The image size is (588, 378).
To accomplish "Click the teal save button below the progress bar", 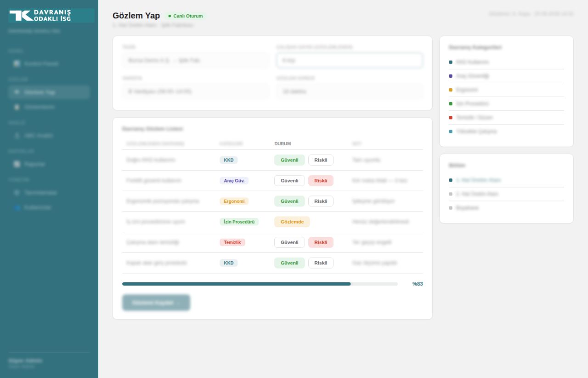I will point(156,303).
